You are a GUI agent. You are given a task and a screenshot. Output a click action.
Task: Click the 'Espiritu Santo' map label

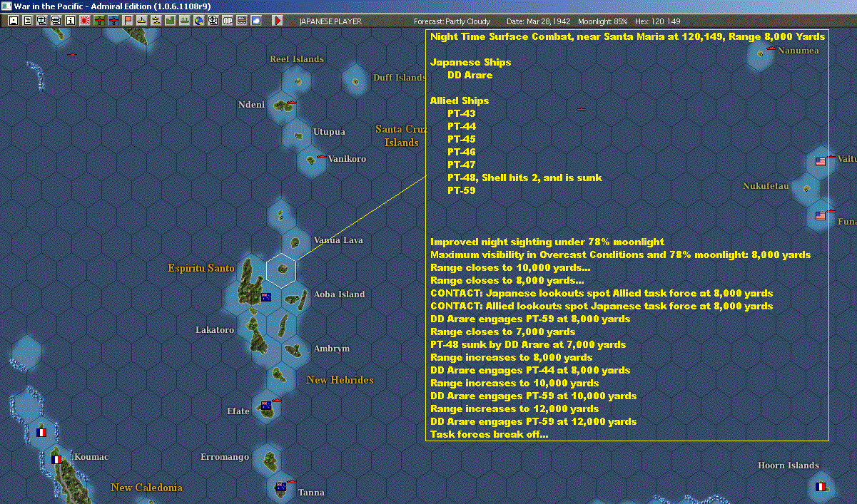tap(201, 269)
